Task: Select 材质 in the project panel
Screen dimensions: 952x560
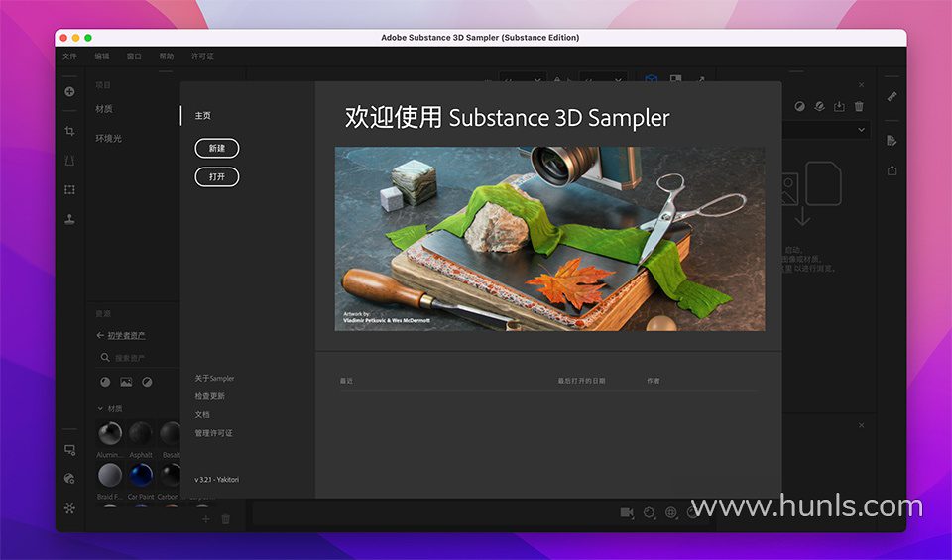Action: pos(104,109)
